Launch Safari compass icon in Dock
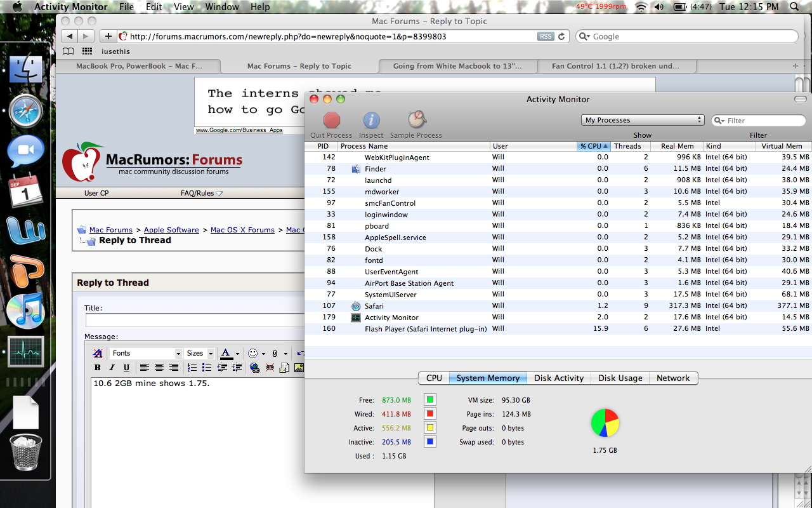Image resolution: width=812 pixels, height=508 pixels. click(x=25, y=111)
